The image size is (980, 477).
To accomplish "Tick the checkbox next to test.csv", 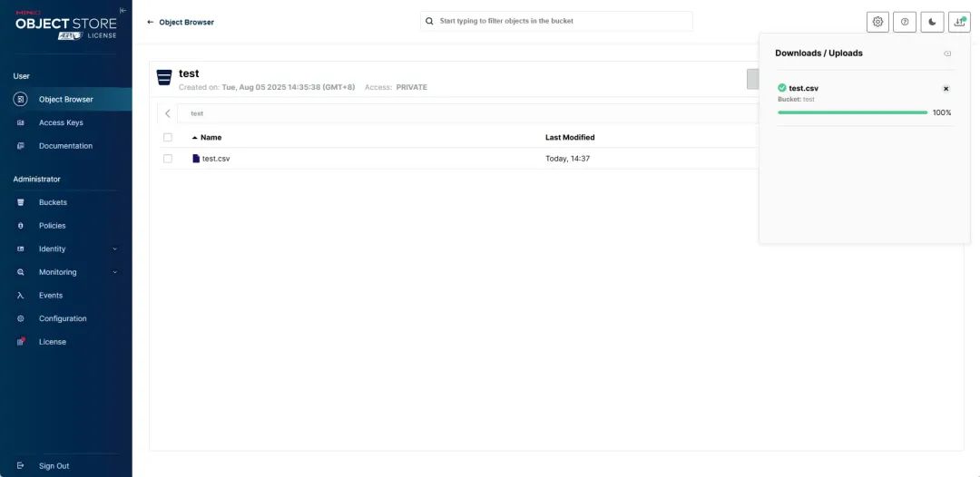I will tap(168, 159).
